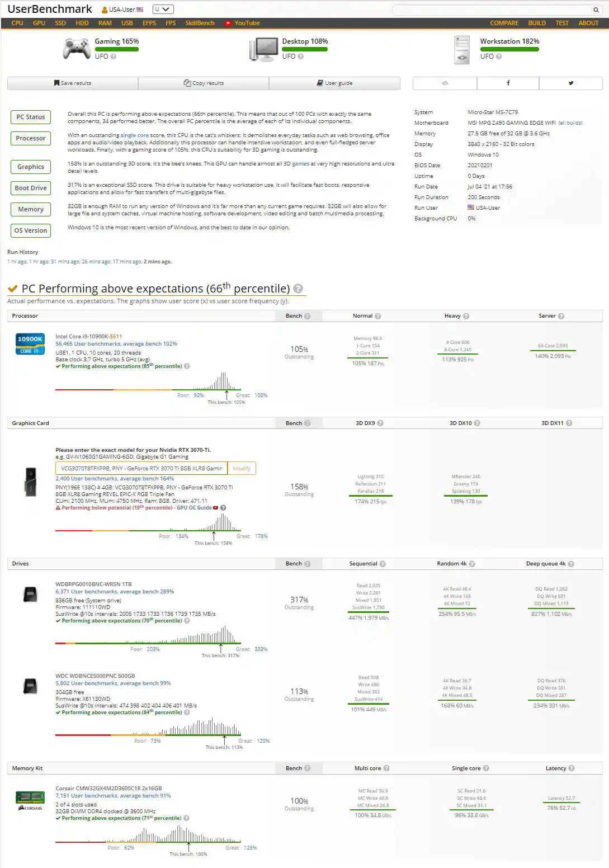Open the COMPARE menu item

504,23
